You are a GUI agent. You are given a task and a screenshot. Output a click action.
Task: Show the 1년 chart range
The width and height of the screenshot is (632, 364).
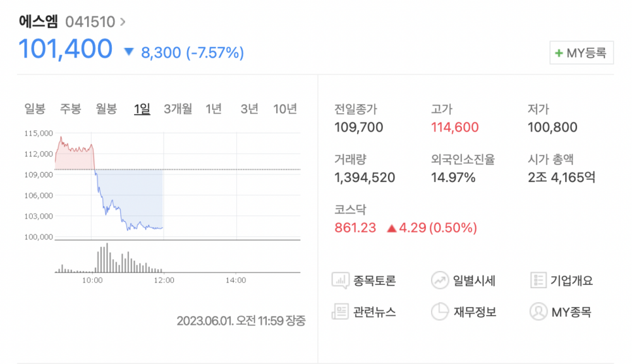coord(214,109)
